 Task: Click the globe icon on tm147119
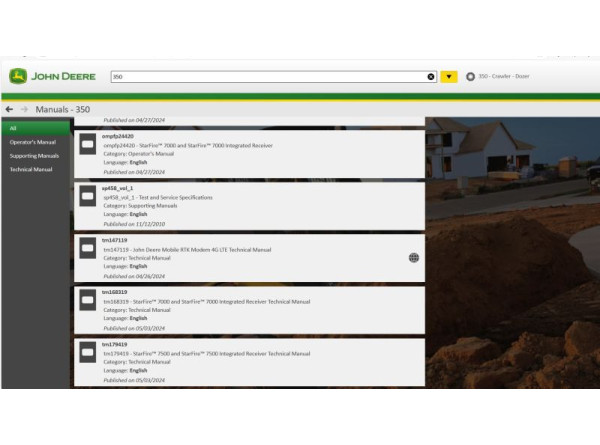click(413, 257)
